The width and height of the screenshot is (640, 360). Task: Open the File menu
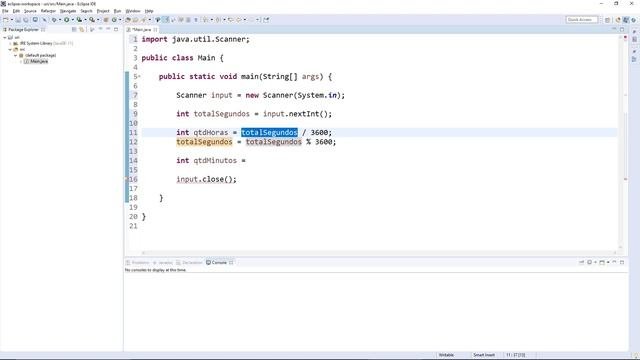point(5,11)
